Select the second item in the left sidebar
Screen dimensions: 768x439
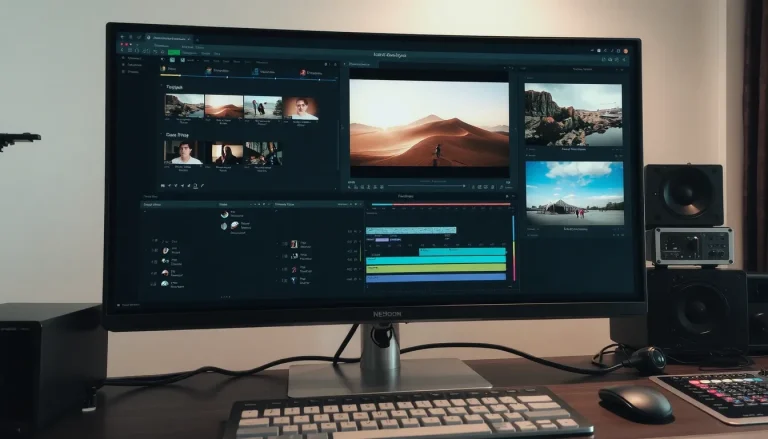coord(132,65)
